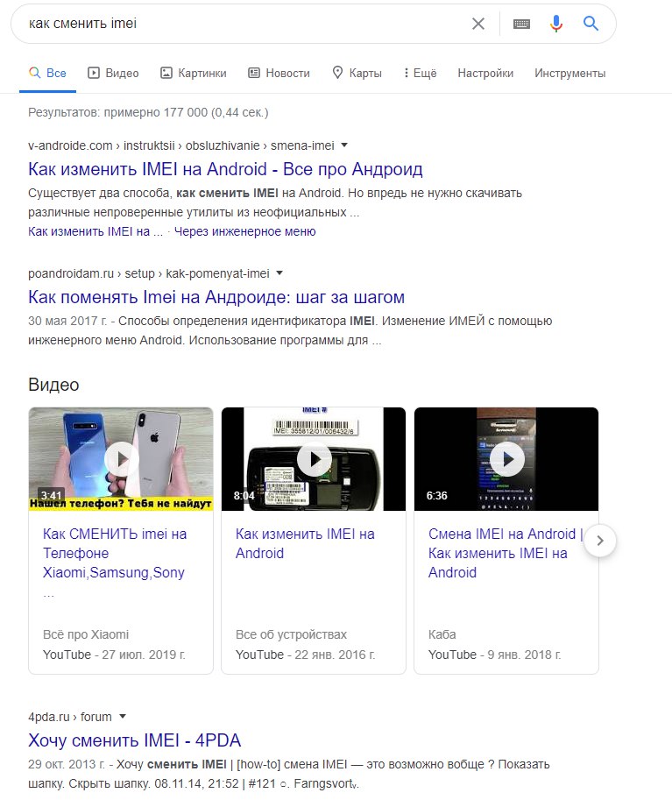This screenshot has width=672, height=807.
Task: Click channel name 'Каба'
Action: [x=442, y=634]
